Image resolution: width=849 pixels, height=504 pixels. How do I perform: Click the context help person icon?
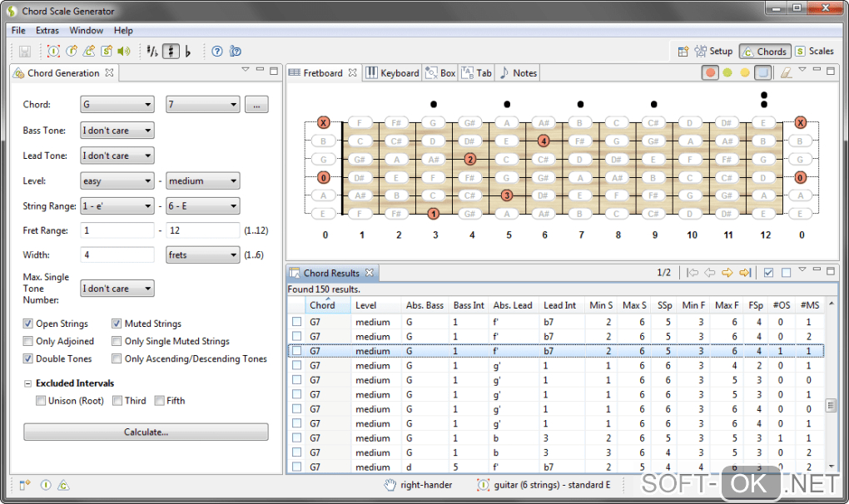[x=235, y=52]
